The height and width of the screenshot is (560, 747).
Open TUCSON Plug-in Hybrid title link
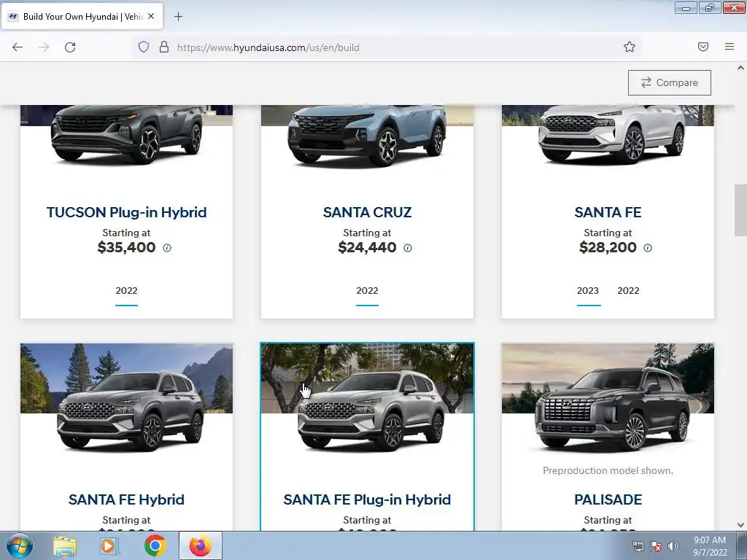127,212
